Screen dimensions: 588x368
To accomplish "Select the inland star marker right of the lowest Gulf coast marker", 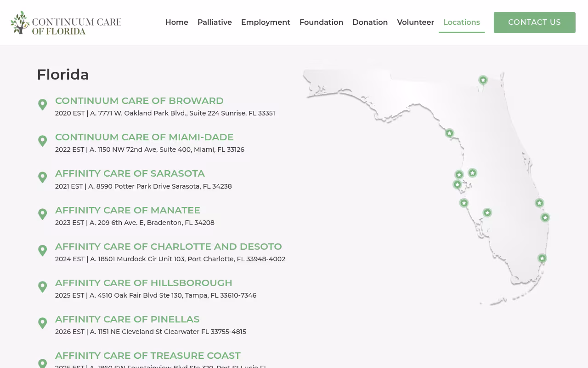I will point(487,213).
